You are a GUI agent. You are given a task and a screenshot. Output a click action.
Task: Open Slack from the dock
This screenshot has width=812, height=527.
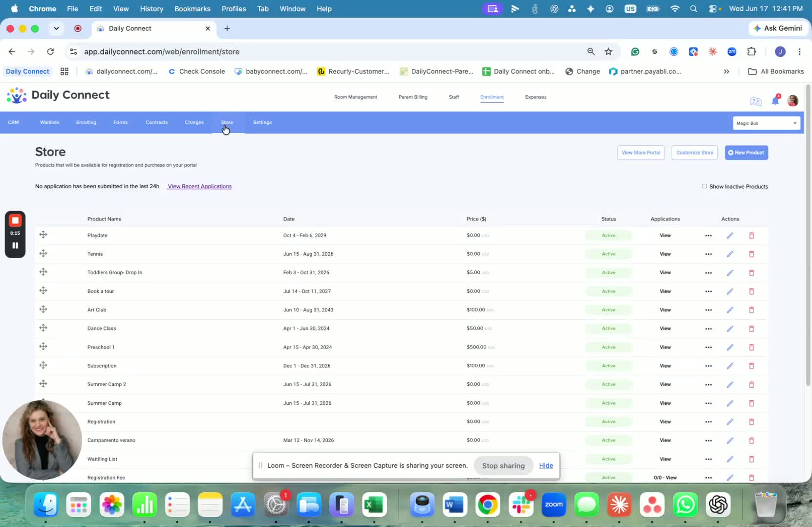pyautogui.click(x=521, y=505)
